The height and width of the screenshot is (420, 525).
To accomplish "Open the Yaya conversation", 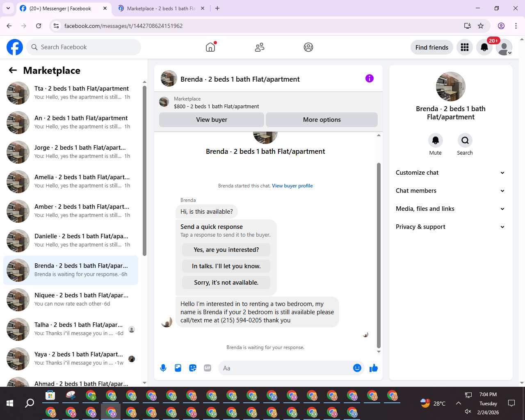I will [71, 358].
